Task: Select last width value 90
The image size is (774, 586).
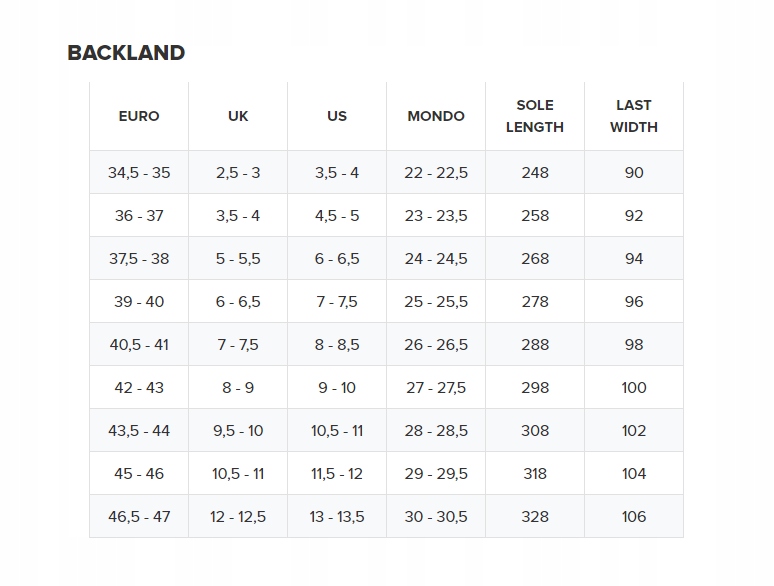Action: pos(634,173)
